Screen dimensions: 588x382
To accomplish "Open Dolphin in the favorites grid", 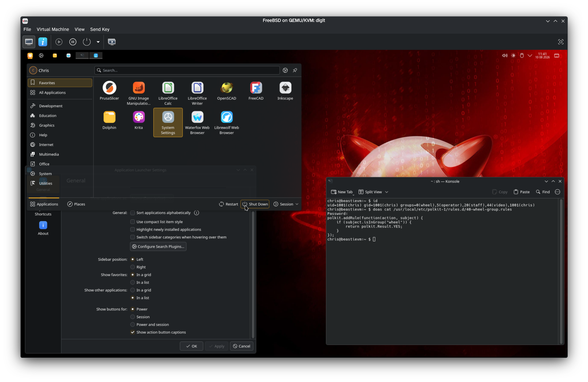I will pos(109,120).
